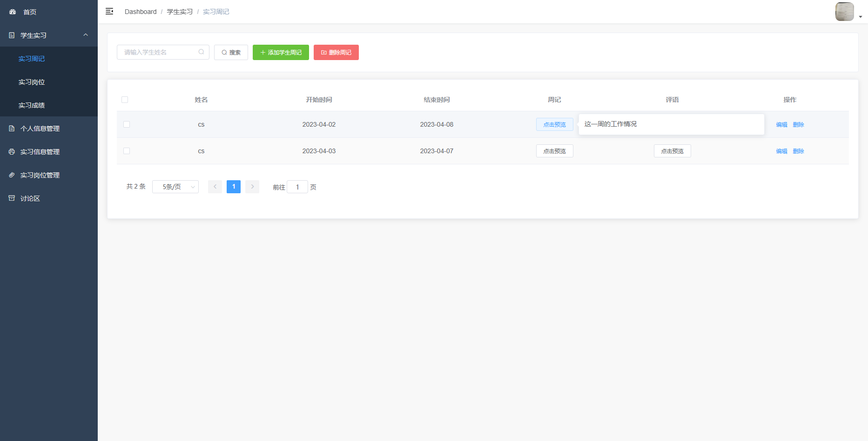The height and width of the screenshot is (441, 868).
Task: Click the archive icon beside 讨论区
Action: tap(12, 198)
